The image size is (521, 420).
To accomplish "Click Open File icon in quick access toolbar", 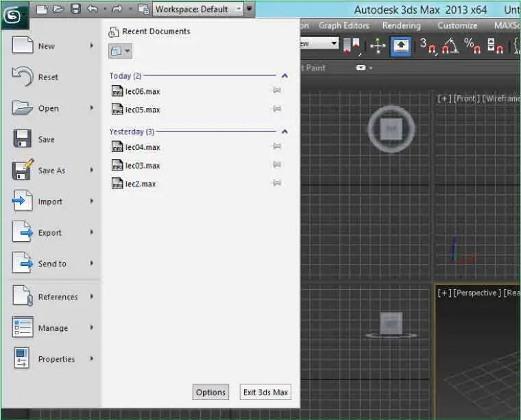I will click(x=59, y=9).
